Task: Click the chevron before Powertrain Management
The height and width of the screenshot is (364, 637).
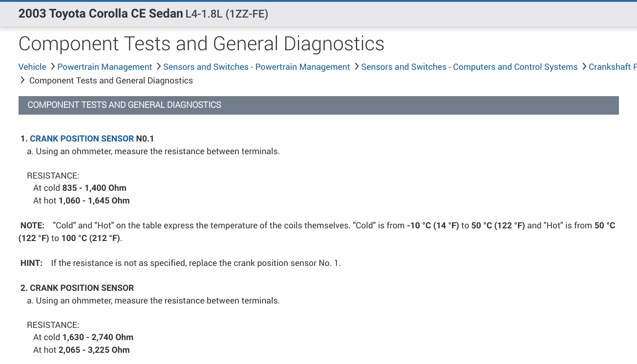Action: 53,66
